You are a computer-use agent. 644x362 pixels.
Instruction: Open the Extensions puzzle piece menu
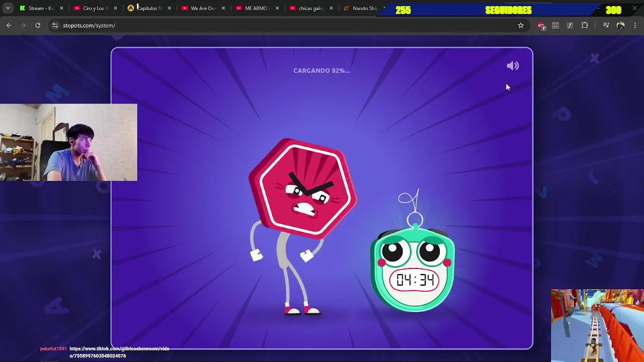coord(585,25)
